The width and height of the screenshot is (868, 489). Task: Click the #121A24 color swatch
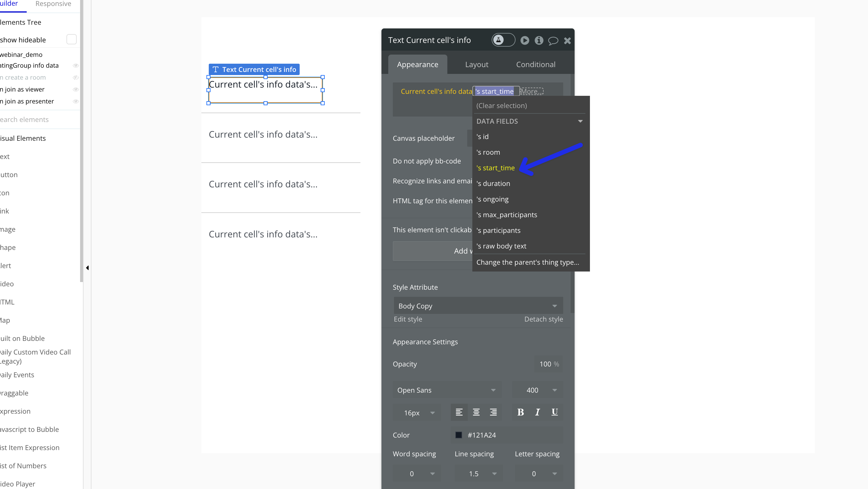(x=459, y=435)
